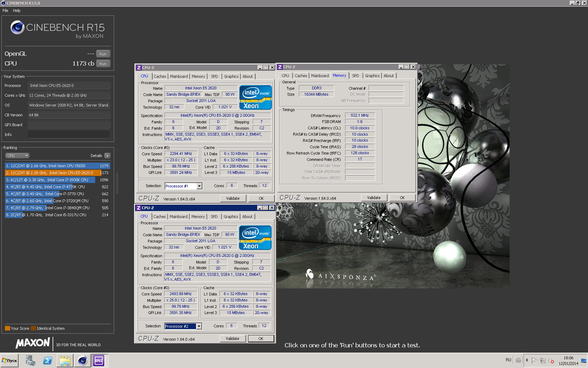Viewport: 588px width, 368px height.
Task: Select Xeon X5650 ranking entry
Action: click(57, 166)
